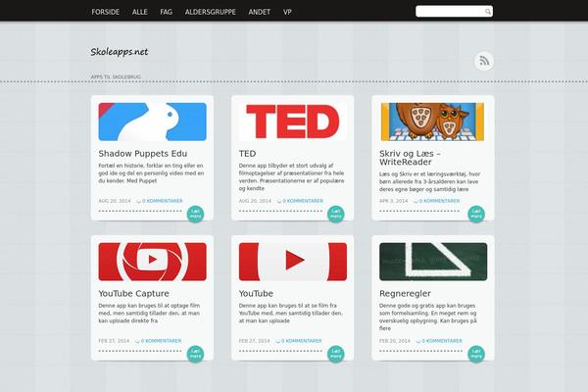Click the Skriv og Læs – WriteReader title
Screen dimensions: 588x392
point(410,158)
